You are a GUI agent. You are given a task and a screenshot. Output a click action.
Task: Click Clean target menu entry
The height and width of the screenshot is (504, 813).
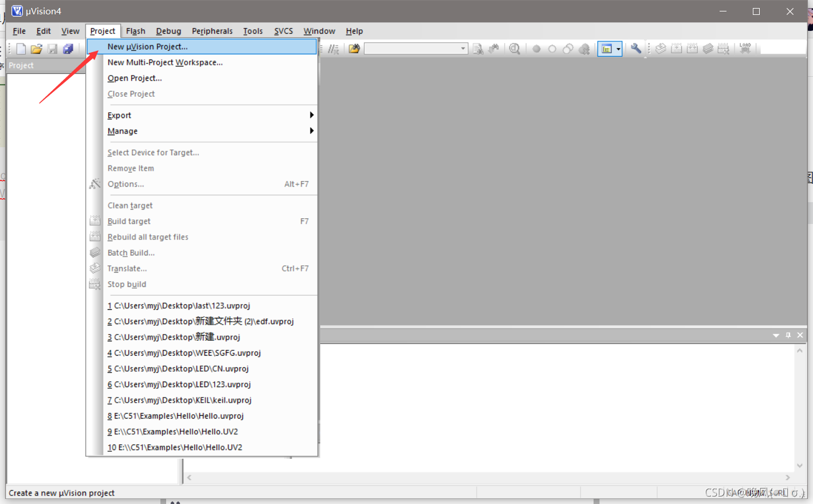(202, 206)
